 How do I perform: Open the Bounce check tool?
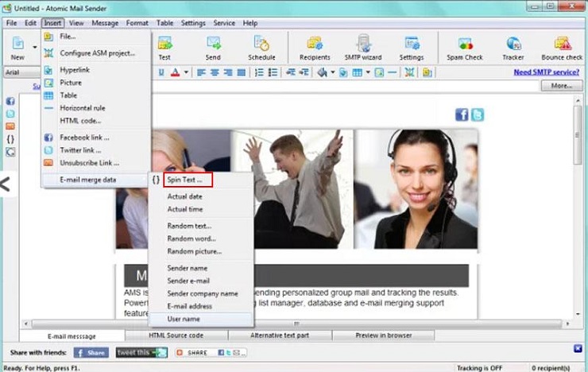coord(562,47)
